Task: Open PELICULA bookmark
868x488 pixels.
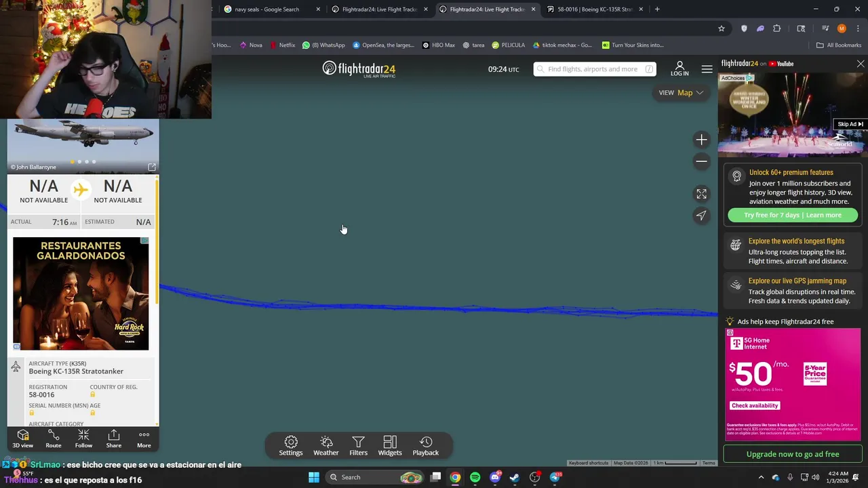Action: coord(509,45)
